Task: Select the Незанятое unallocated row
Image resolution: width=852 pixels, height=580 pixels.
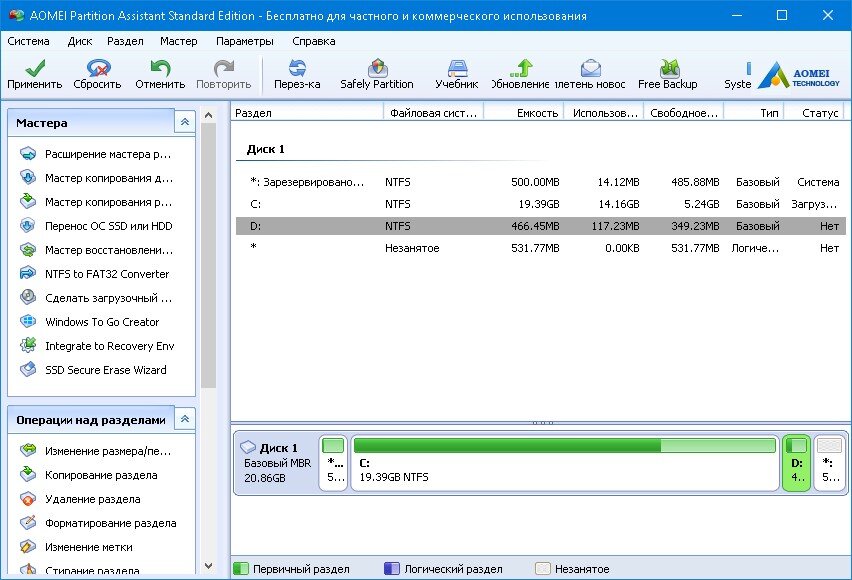Action: click(x=541, y=248)
